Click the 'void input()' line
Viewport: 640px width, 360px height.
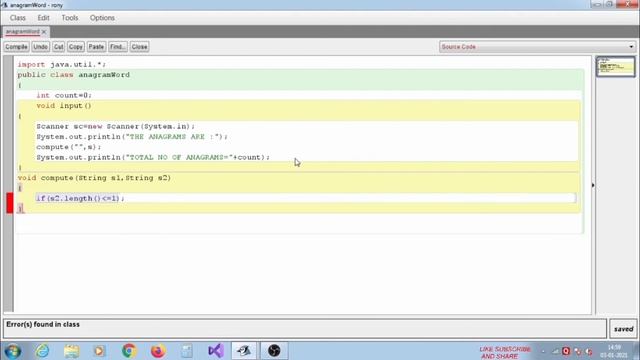(64, 106)
